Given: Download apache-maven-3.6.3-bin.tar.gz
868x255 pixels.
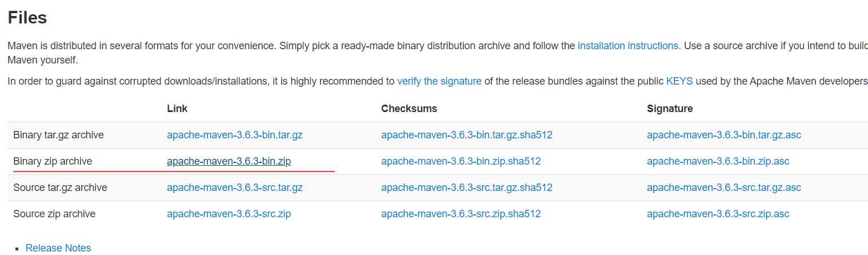Looking at the screenshot, I should 234,136.
